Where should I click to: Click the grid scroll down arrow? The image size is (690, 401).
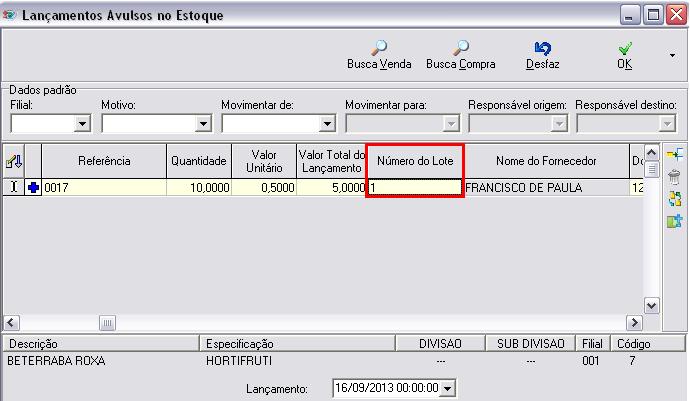pyautogui.click(x=652, y=305)
